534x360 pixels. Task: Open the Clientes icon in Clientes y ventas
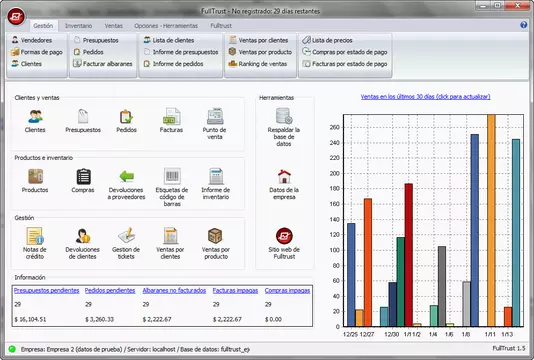coord(35,116)
